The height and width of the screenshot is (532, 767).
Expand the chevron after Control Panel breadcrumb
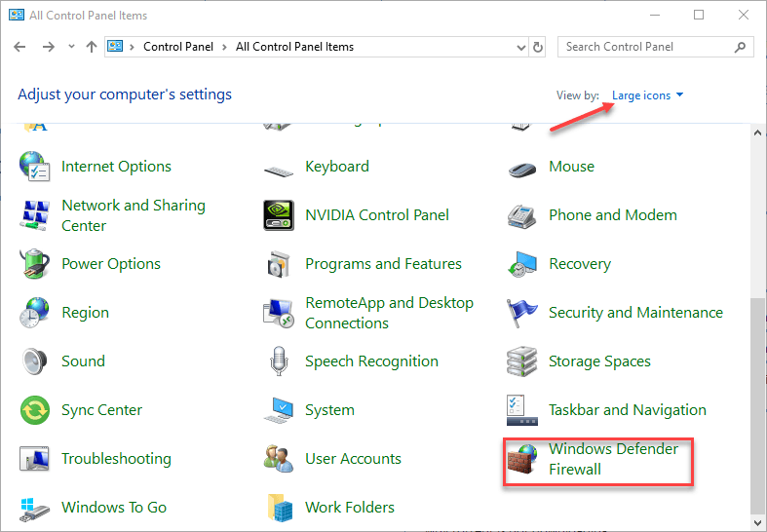tap(224, 47)
